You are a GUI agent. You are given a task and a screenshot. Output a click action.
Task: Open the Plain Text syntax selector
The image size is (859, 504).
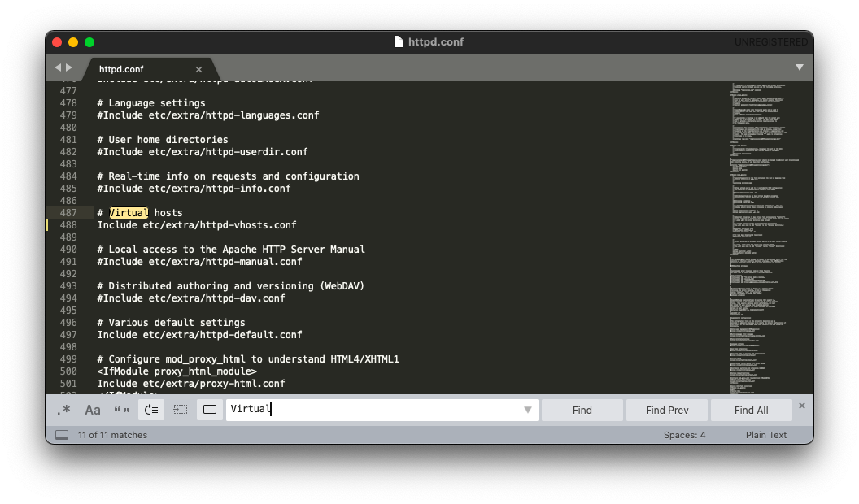pos(765,435)
